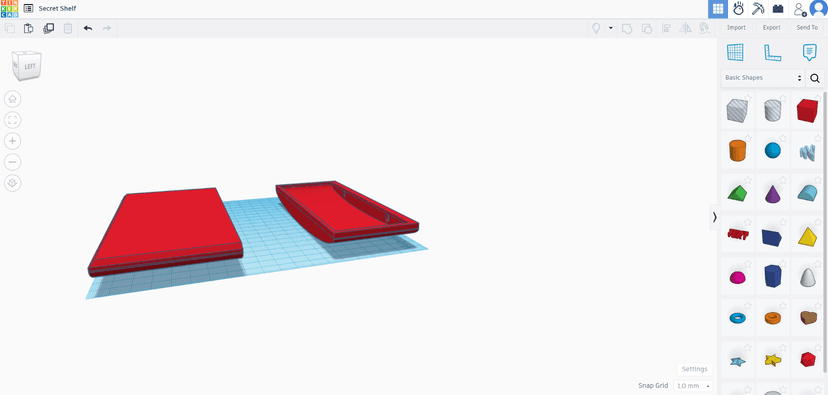Click the Undo arrow
The height and width of the screenshot is (395, 828).
click(88, 29)
